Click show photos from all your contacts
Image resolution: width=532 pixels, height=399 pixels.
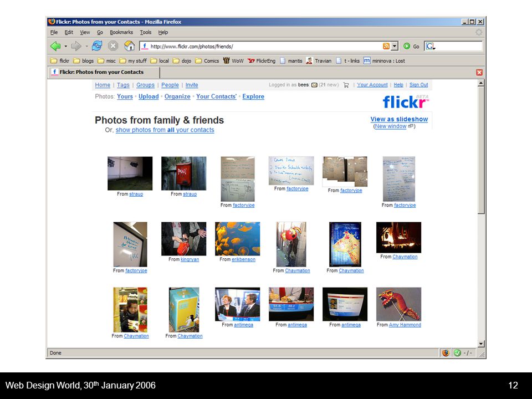(x=165, y=130)
